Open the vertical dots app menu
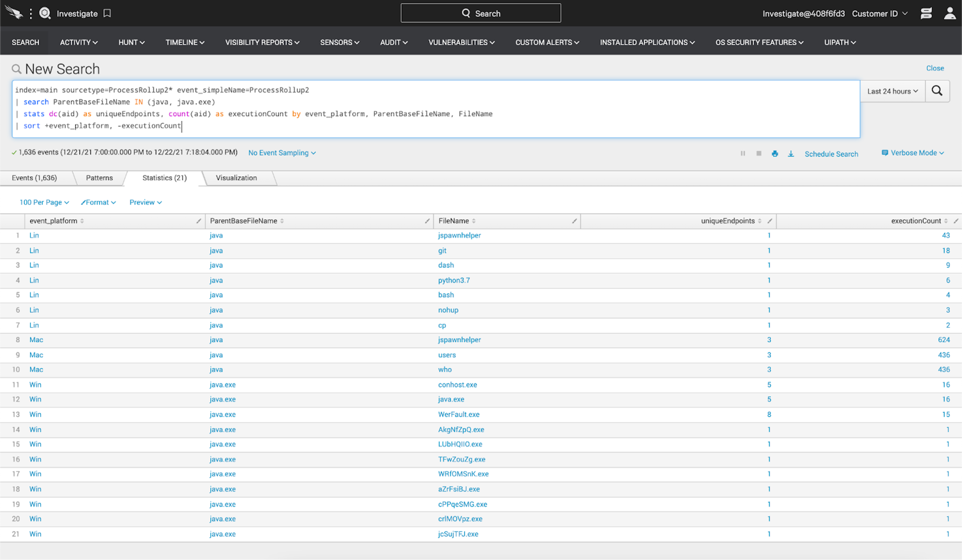 (30, 13)
